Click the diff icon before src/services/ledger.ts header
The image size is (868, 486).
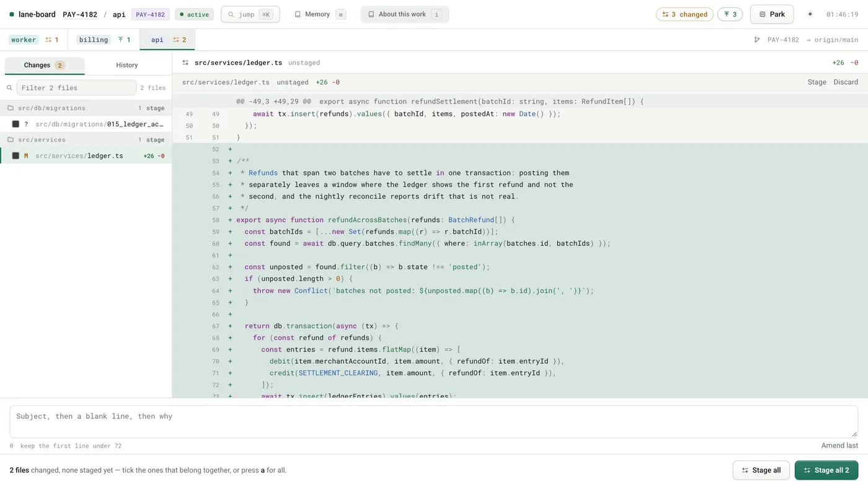click(x=185, y=63)
